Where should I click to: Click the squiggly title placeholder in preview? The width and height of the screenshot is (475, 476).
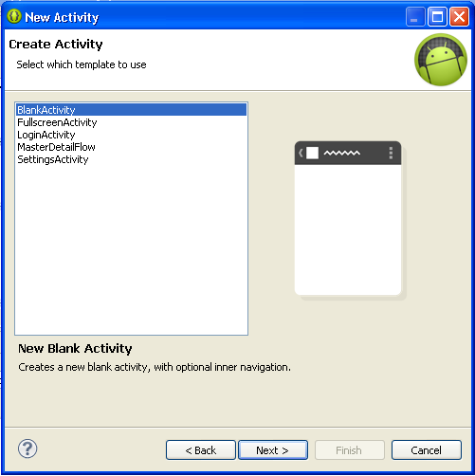[342, 154]
